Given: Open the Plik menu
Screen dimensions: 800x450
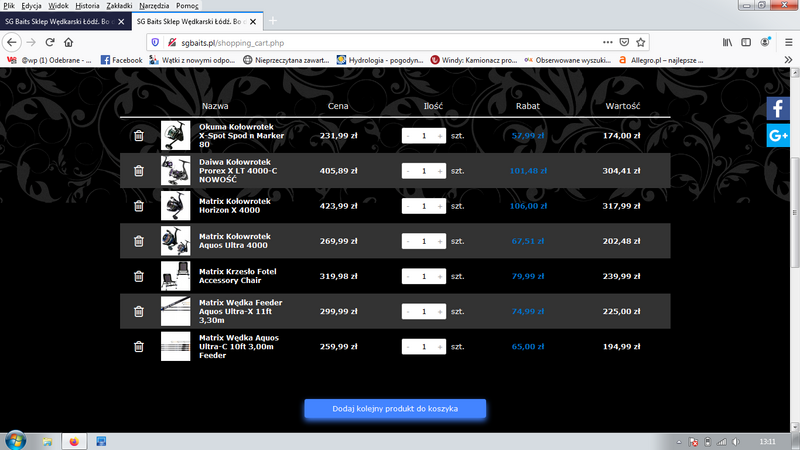Looking at the screenshot, I should (x=9, y=6).
